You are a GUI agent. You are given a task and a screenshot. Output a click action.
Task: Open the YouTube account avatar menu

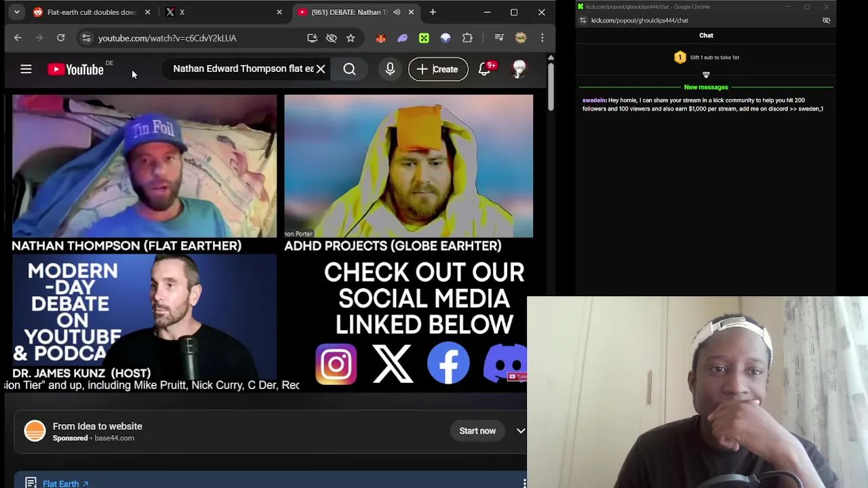point(519,69)
